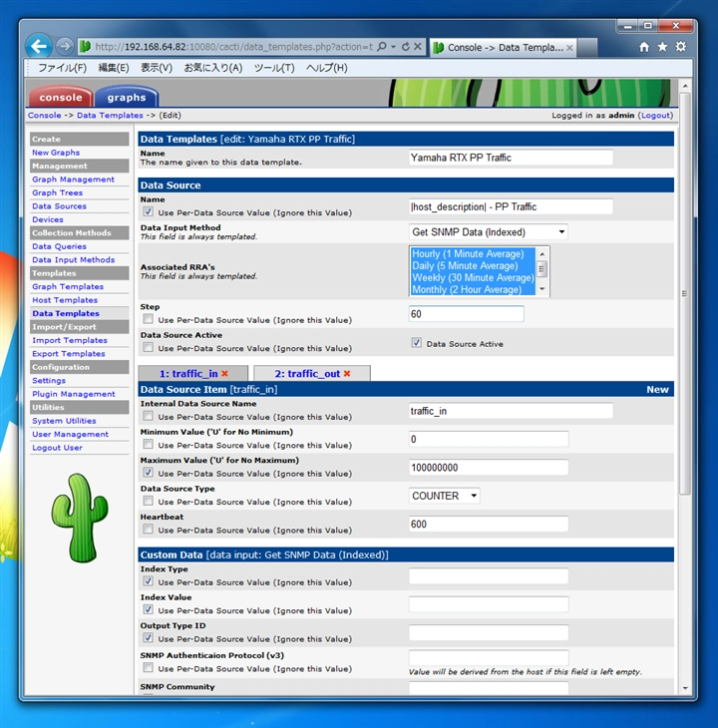Click the Logout link

655,115
